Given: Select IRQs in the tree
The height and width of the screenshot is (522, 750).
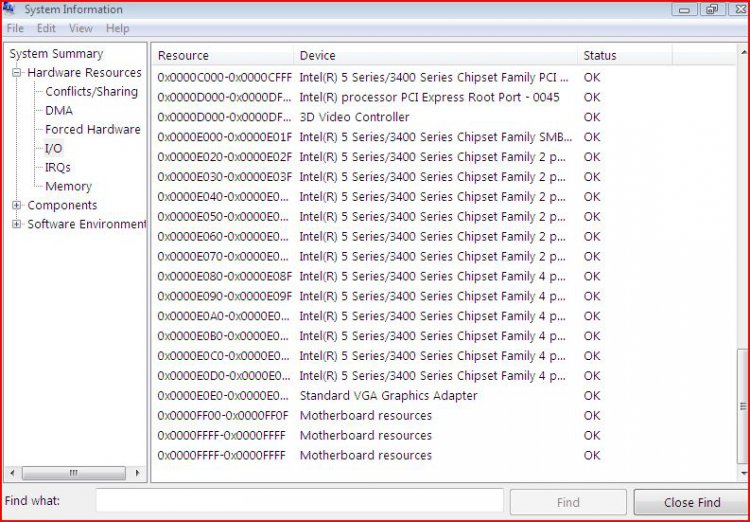Looking at the screenshot, I should click(57, 167).
